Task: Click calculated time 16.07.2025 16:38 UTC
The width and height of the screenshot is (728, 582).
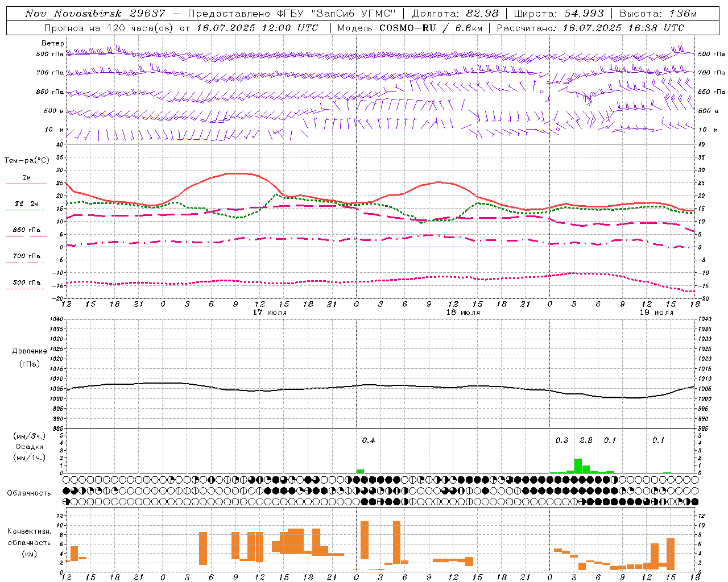Action: tap(623, 28)
